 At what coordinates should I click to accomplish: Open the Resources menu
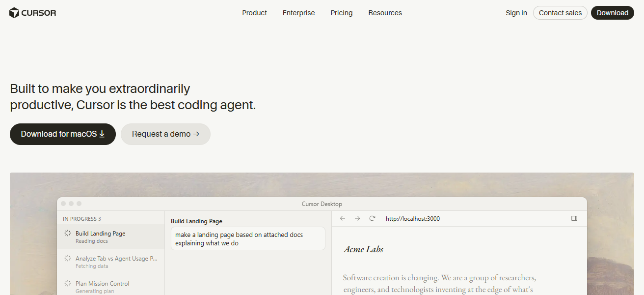click(x=385, y=13)
